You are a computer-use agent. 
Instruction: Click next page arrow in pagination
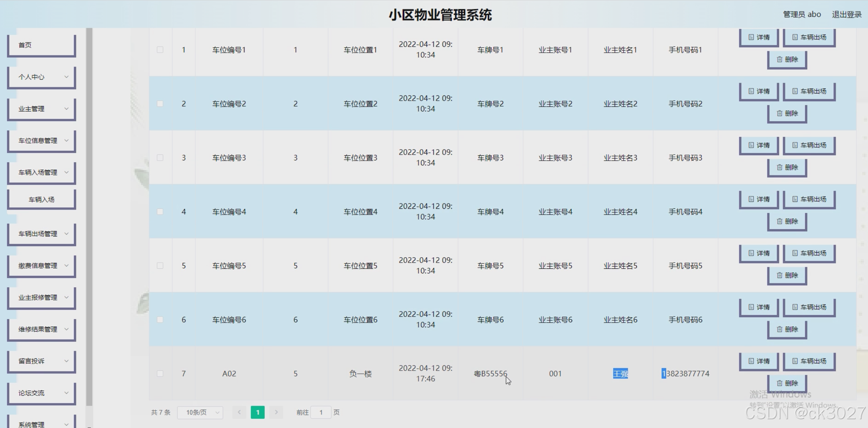[276, 412]
